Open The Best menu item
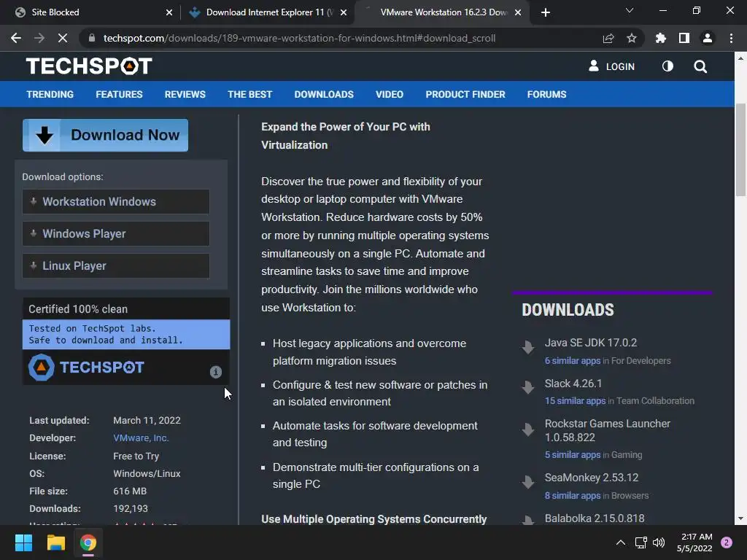The width and height of the screenshot is (747, 560). click(x=249, y=94)
